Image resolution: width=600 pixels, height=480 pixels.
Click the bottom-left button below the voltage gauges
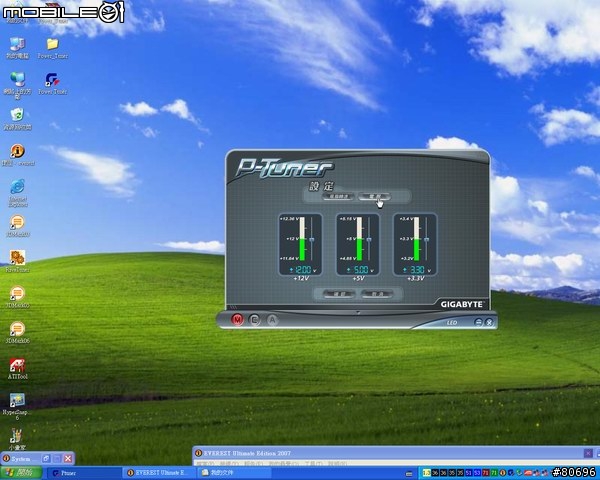tap(339, 294)
